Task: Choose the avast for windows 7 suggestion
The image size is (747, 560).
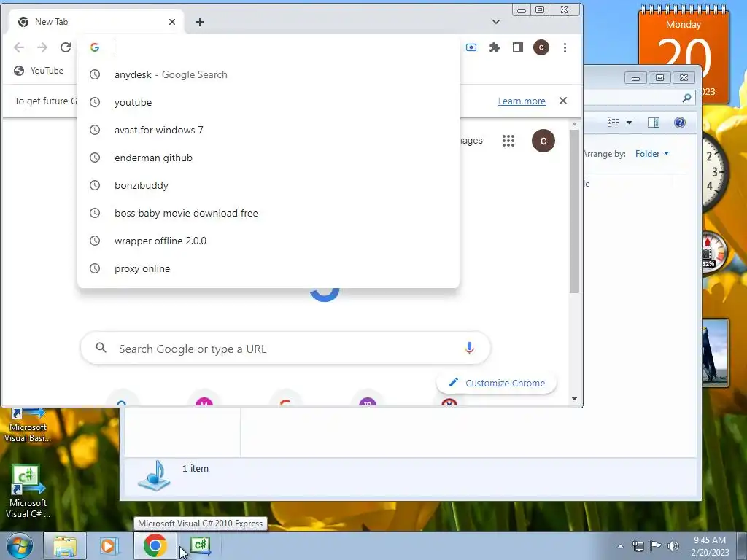Action: (268, 130)
